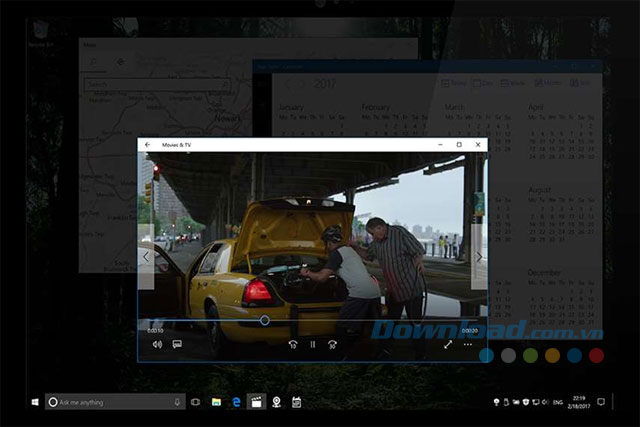Select the red color circle
The width and height of the screenshot is (640, 427).
tap(596, 355)
